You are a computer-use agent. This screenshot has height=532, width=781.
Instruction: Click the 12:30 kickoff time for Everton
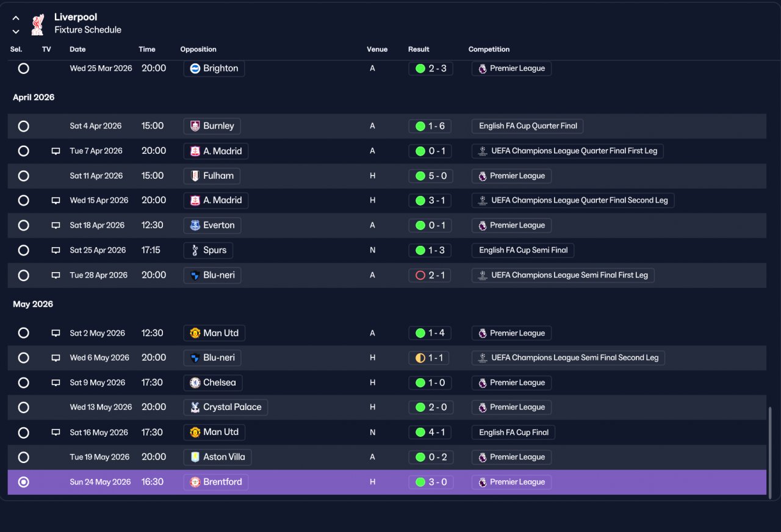pyautogui.click(x=153, y=225)
